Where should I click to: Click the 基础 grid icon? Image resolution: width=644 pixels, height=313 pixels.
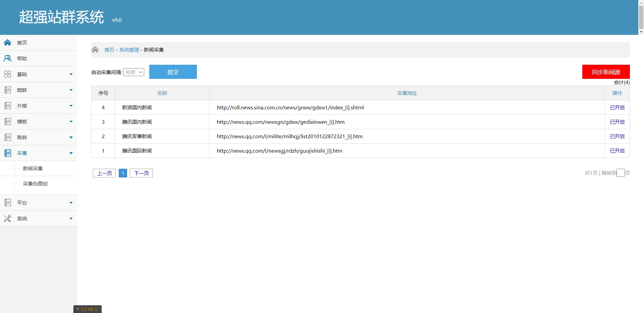pos(7,74)
